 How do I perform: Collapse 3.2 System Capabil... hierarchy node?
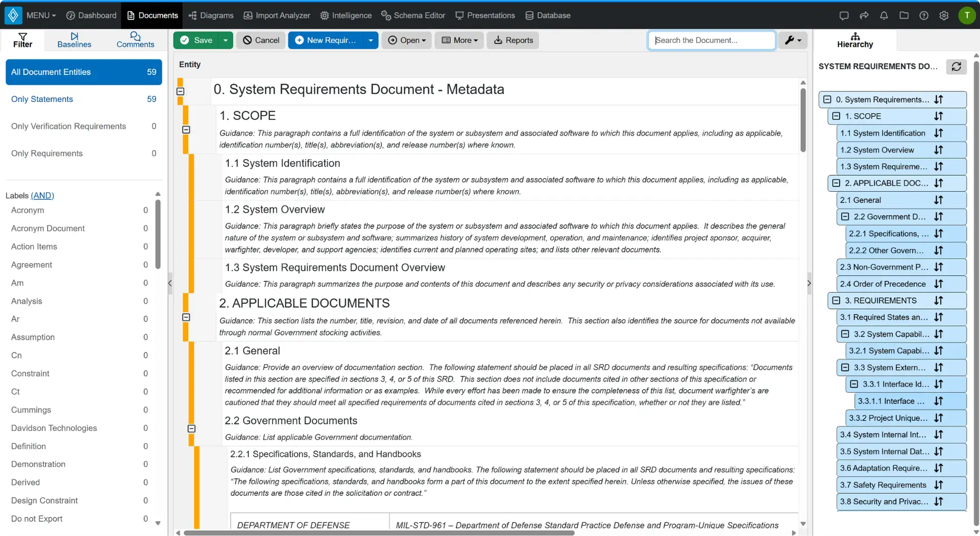(845, 334)
